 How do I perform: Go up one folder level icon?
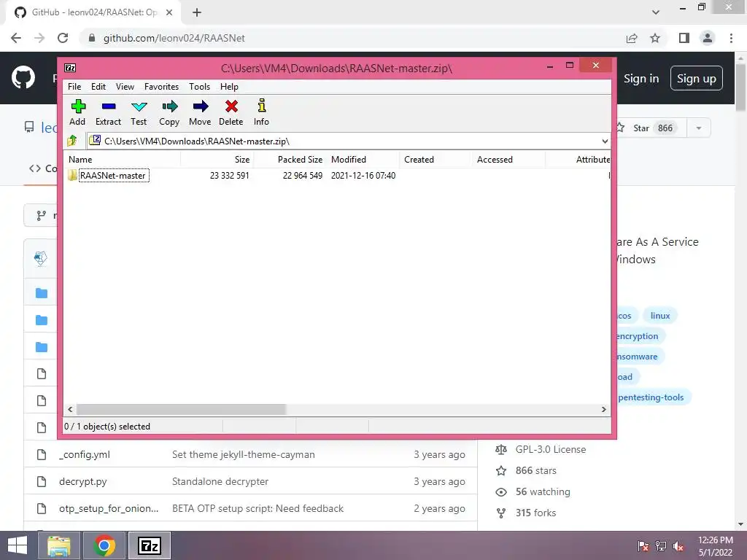[72, 141]
